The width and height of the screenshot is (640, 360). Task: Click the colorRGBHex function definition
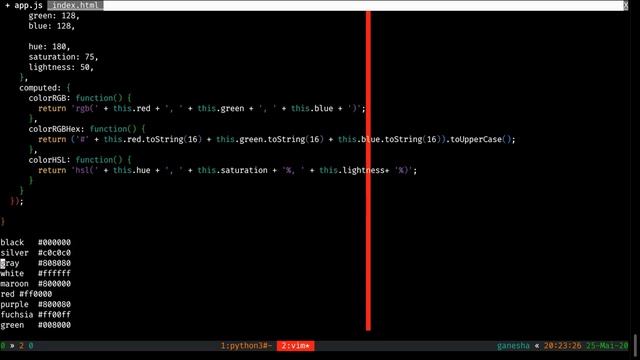[87, 129]
